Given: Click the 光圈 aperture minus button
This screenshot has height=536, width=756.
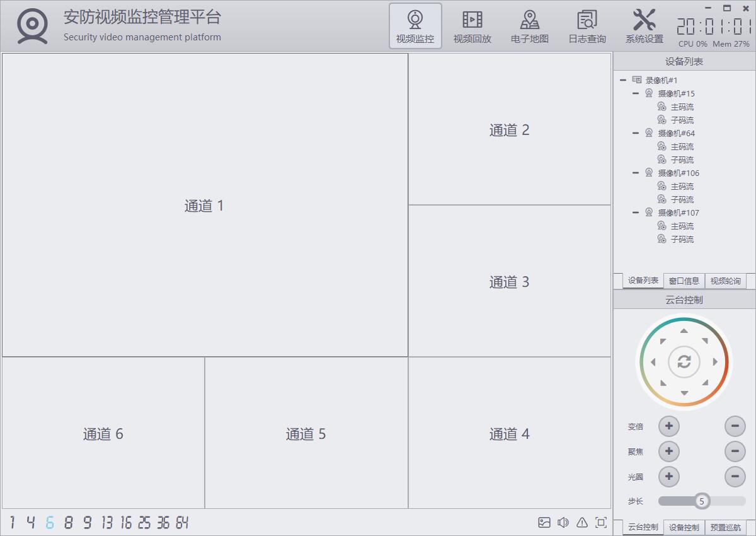Looking at the screenshot, I should tap(735, 477).
